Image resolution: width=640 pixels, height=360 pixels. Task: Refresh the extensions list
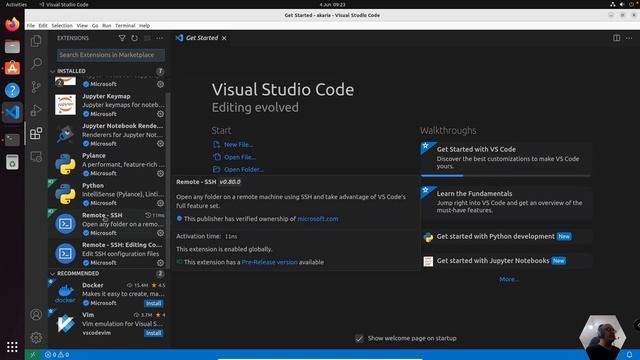[134, 38]
